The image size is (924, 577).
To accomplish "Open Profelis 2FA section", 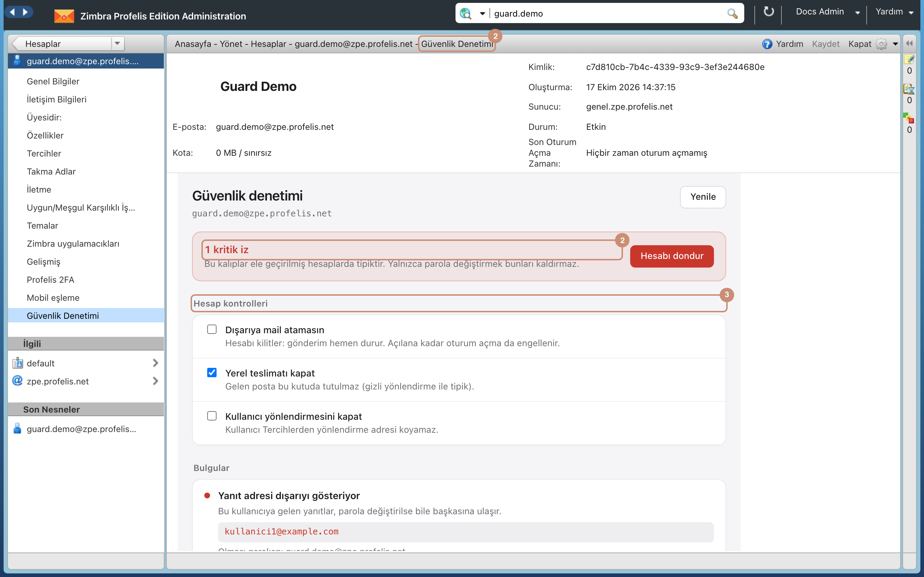I will click(51, 280).
